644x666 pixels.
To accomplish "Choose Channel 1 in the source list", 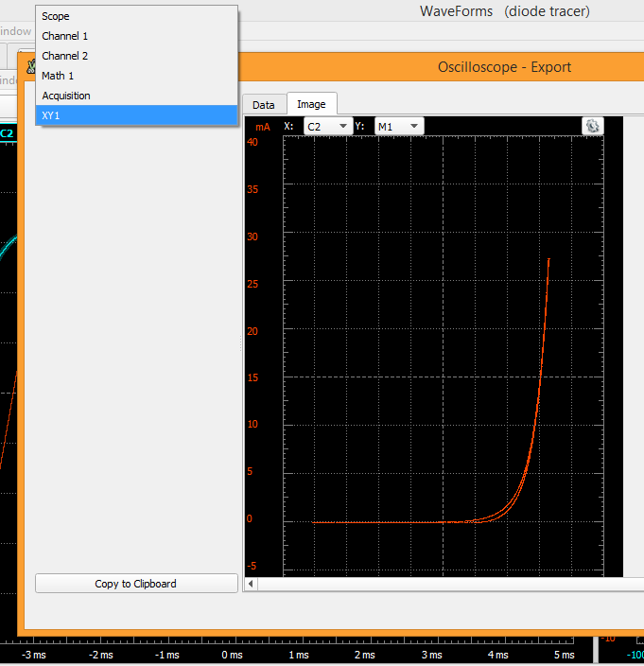I will click(64, 36).
